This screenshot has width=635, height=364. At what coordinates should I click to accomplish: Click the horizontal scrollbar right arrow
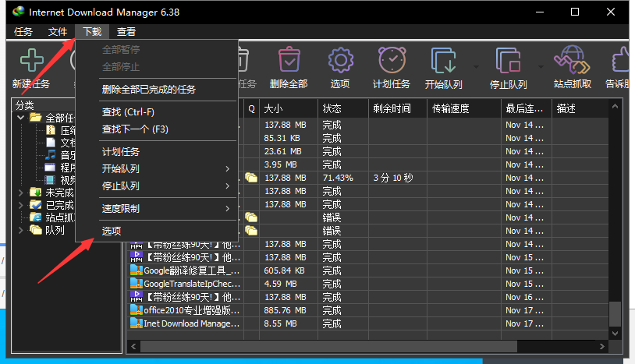point(601,345)
